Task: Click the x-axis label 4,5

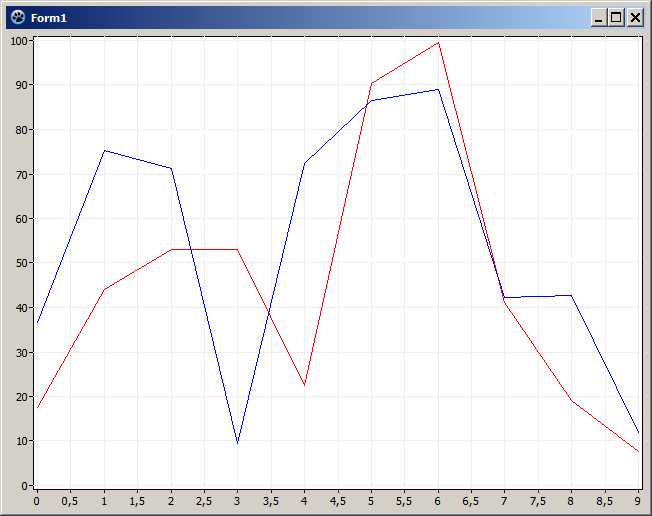Action: [338, 501]
